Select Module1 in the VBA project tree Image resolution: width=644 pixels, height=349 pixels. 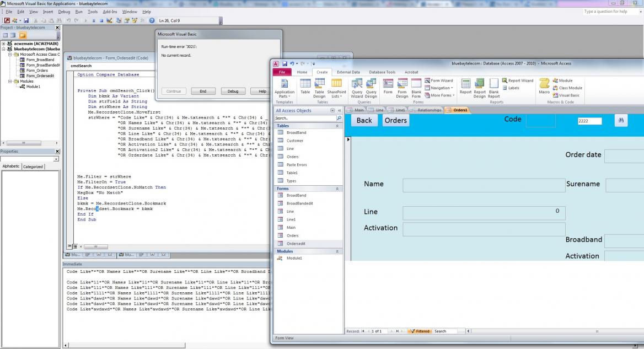pos(33,87)
